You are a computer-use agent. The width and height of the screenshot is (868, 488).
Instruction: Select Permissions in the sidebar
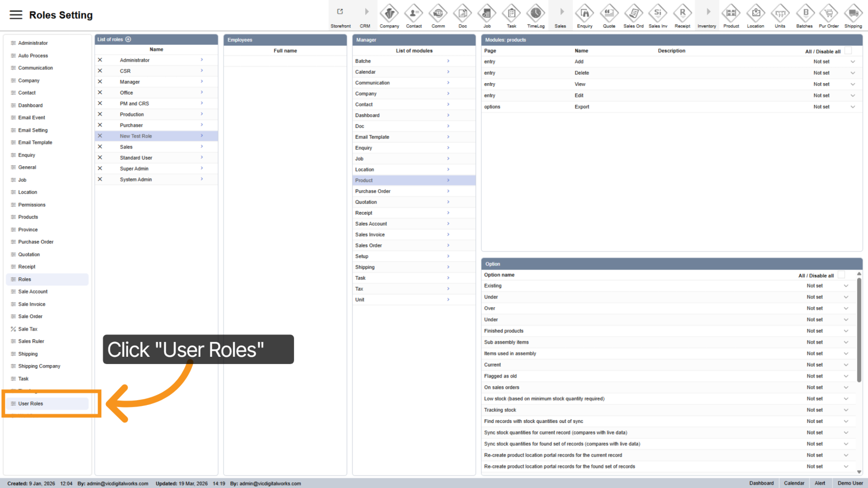[x=32, y=205]
